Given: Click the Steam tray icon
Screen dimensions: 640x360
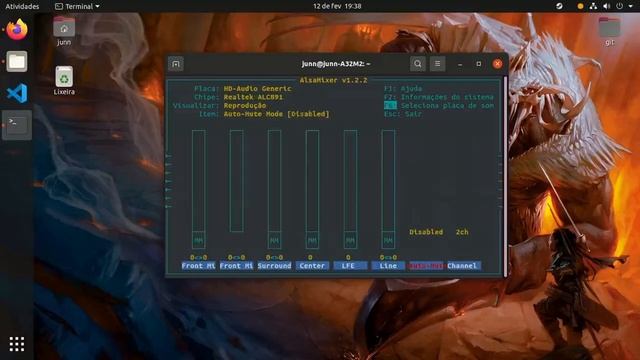Looking at the screenshot, I should pos(559,6).
